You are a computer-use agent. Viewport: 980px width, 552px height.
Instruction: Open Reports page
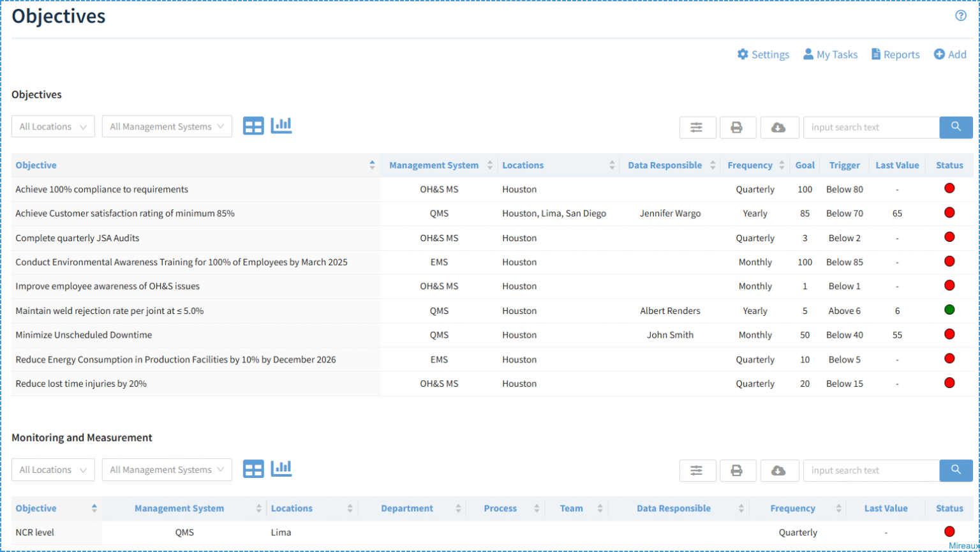tap(896, 55)
